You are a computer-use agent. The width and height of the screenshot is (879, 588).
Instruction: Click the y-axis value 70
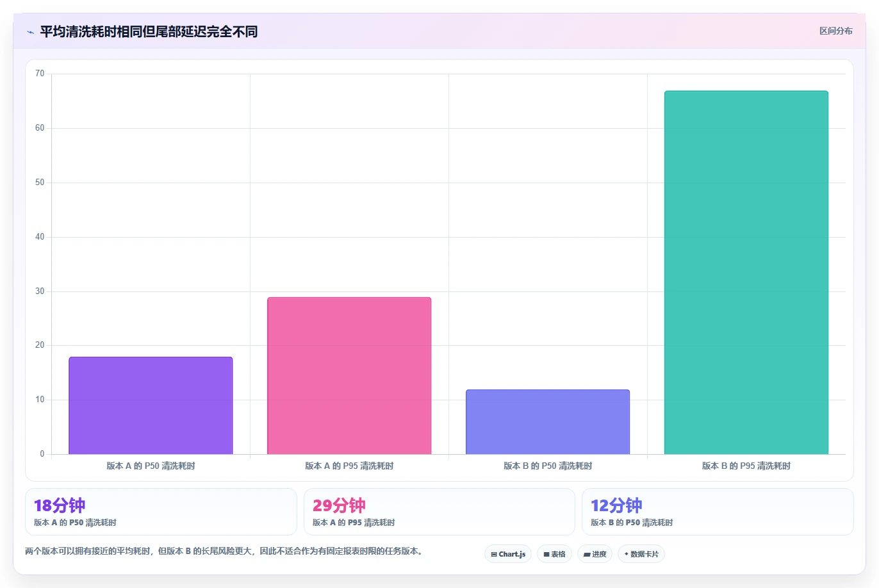tap(40, 74)
